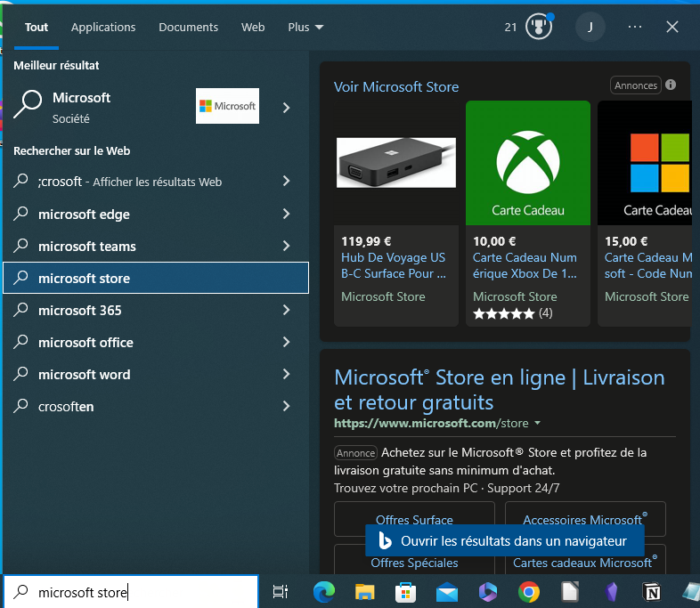Select the microsoft store suggestion
This screenshot has height=608, width=700.
click(156, 278)
